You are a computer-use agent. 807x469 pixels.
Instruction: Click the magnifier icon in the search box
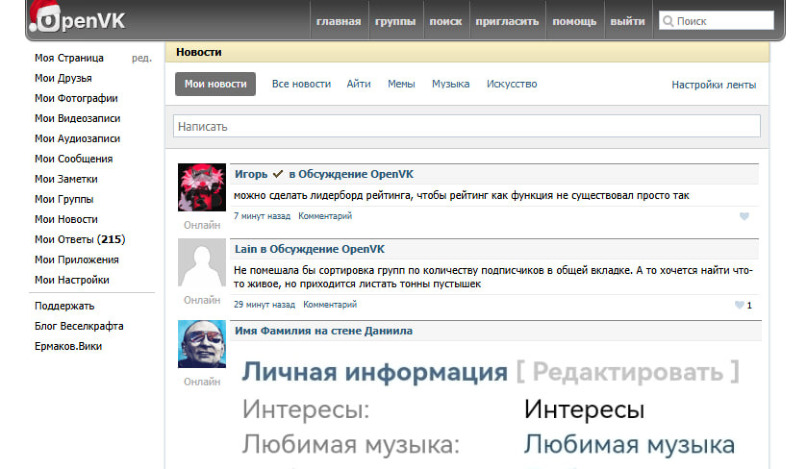pyautogui.click(x=668, y=21)
